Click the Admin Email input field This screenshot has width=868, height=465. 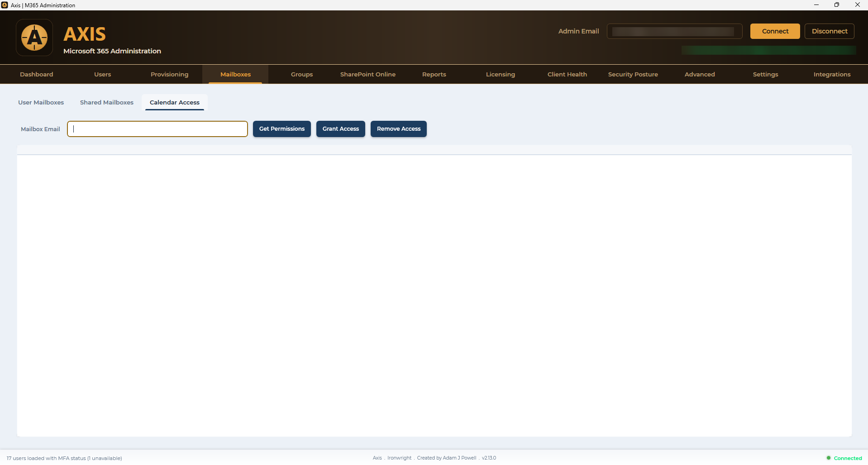tap(674, 31)
